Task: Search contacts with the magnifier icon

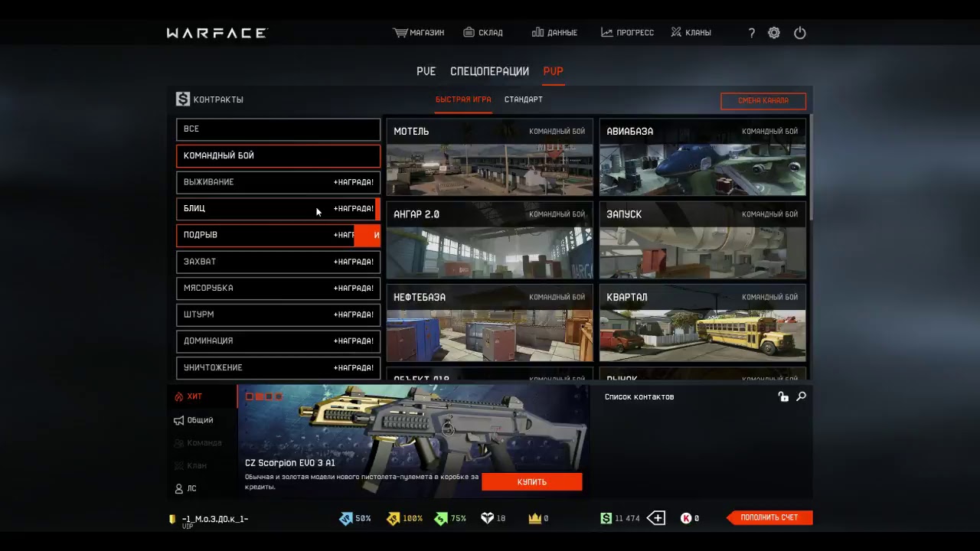Action: coord(801,396)
